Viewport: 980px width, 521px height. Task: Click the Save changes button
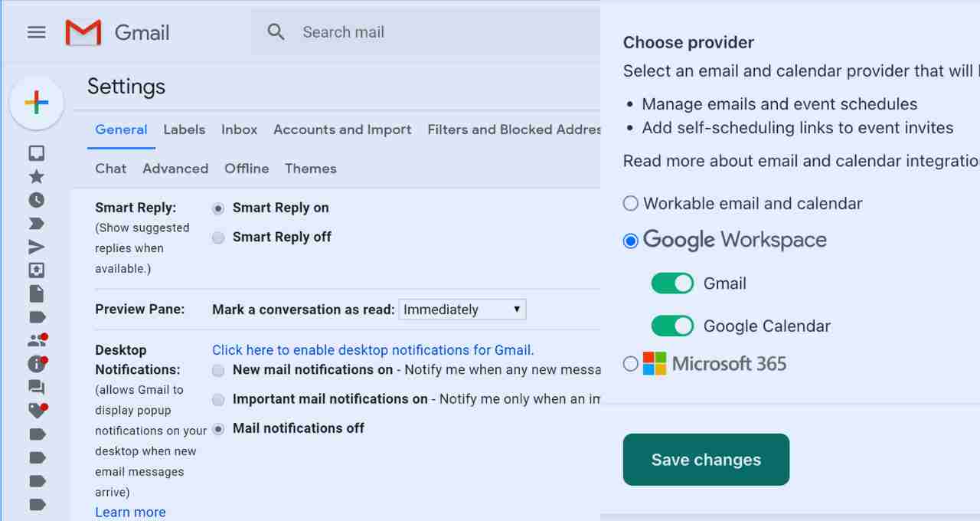(706, 460)
